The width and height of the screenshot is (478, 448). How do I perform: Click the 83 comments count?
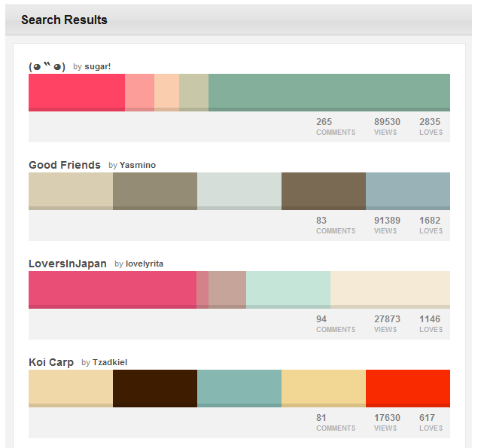pos(321,220)
